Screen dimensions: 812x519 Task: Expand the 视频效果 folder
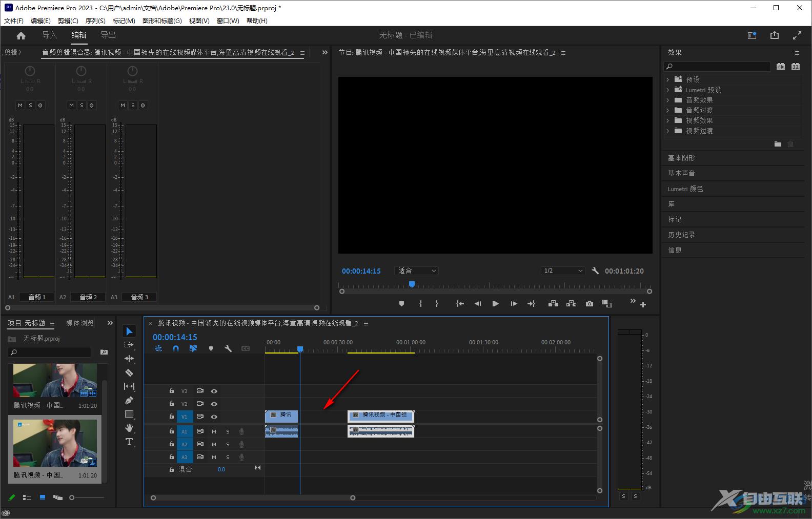pyautogui.click(x=667, y=120)
